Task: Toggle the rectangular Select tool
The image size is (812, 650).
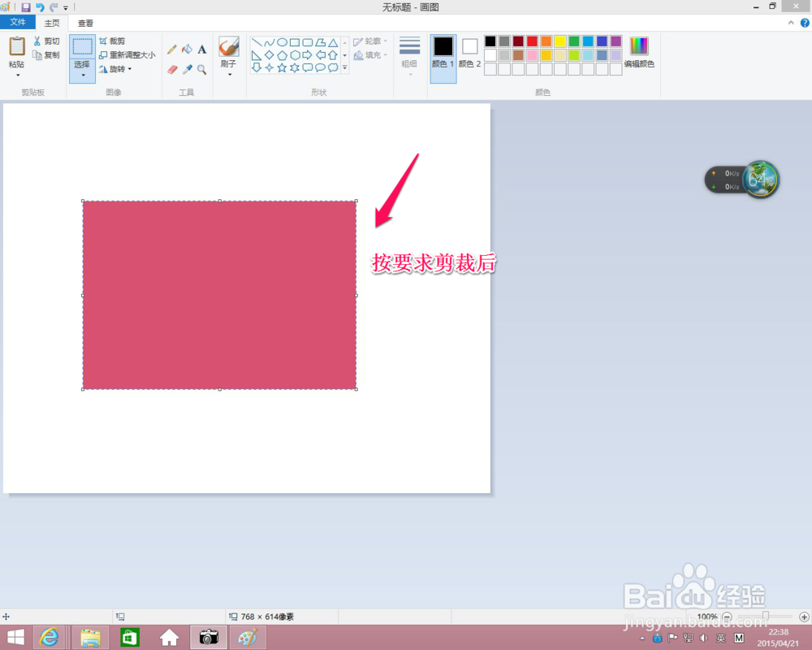Action: (x=82, y=46)
